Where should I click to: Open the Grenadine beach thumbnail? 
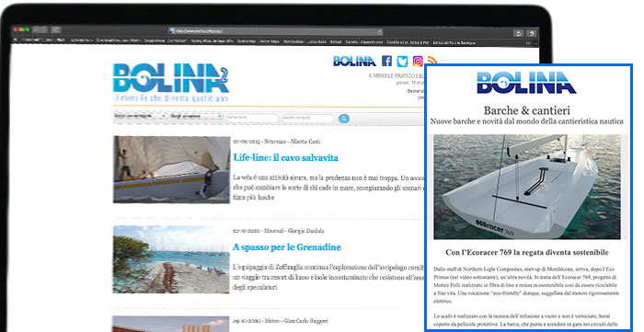click(x=171, y=259)
